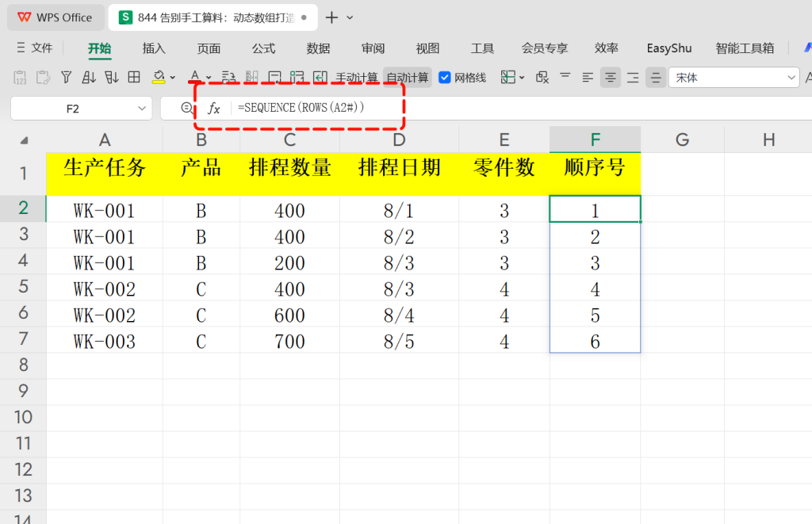Click cell with value 600
This screenshot has height=524, width=812.
[289, 314]
